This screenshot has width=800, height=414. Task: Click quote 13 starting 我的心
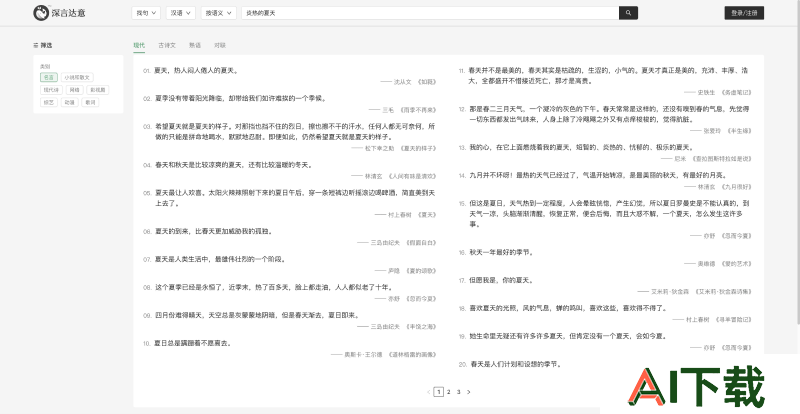581,148
